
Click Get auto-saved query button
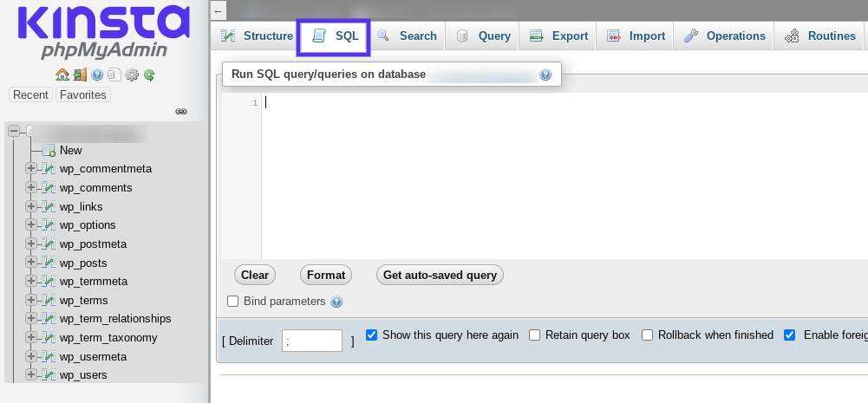coord(440,276)
